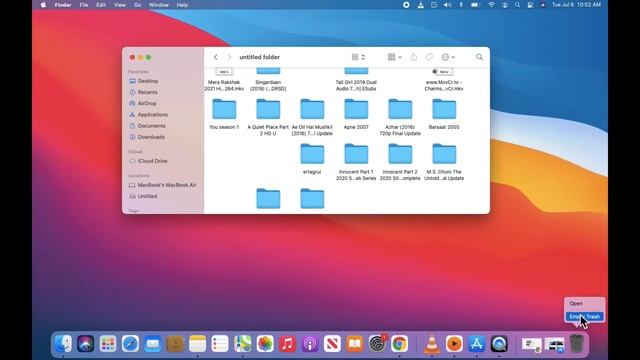This screenshot has width=640, height=360.
Task: Select the Ae Dil Hai Mushkil folder
Action: (x=312, y=109)
